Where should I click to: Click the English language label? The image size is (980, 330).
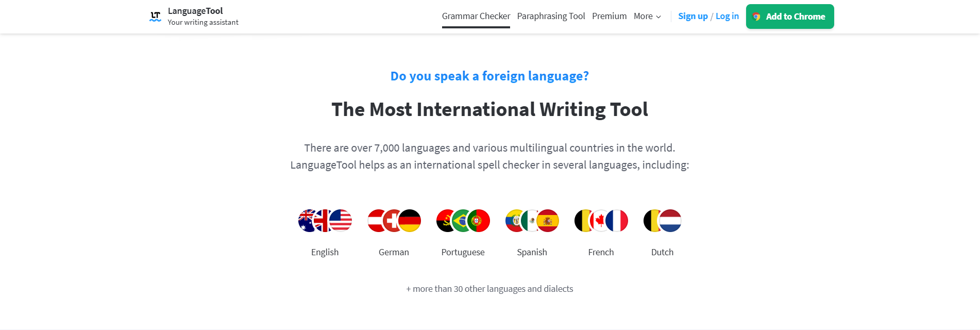pos(325,252)
